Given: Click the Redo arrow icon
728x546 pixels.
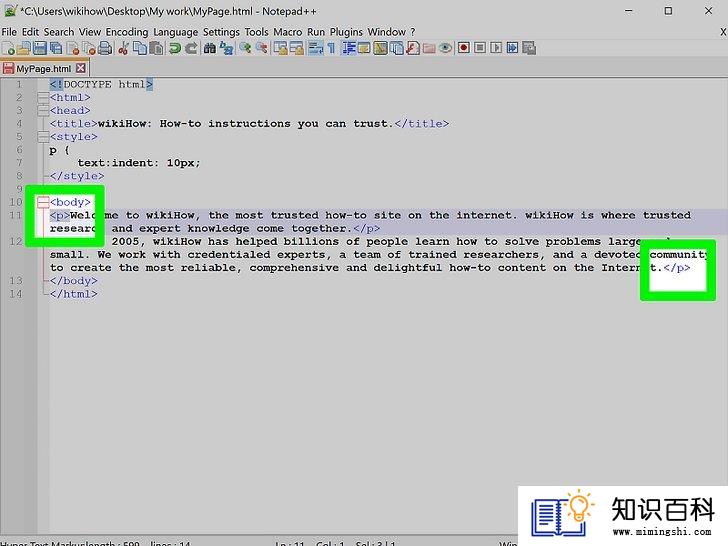Looking at the screenshot, I should tap(191, 48).
